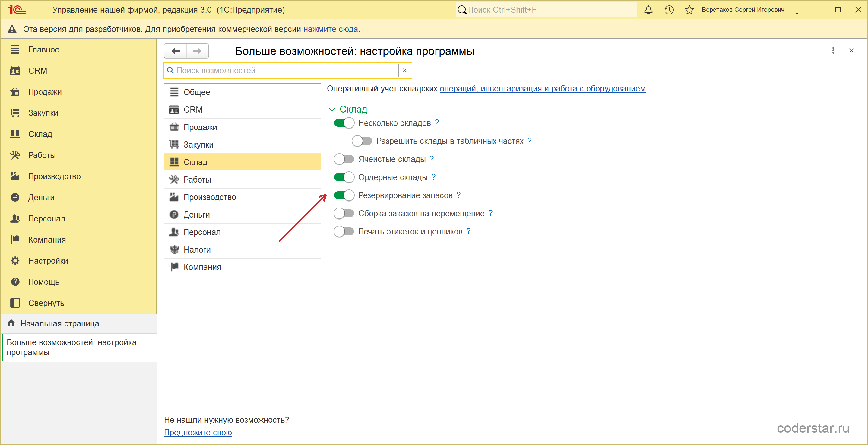Select Склад in settings category list

click(242, 162)
